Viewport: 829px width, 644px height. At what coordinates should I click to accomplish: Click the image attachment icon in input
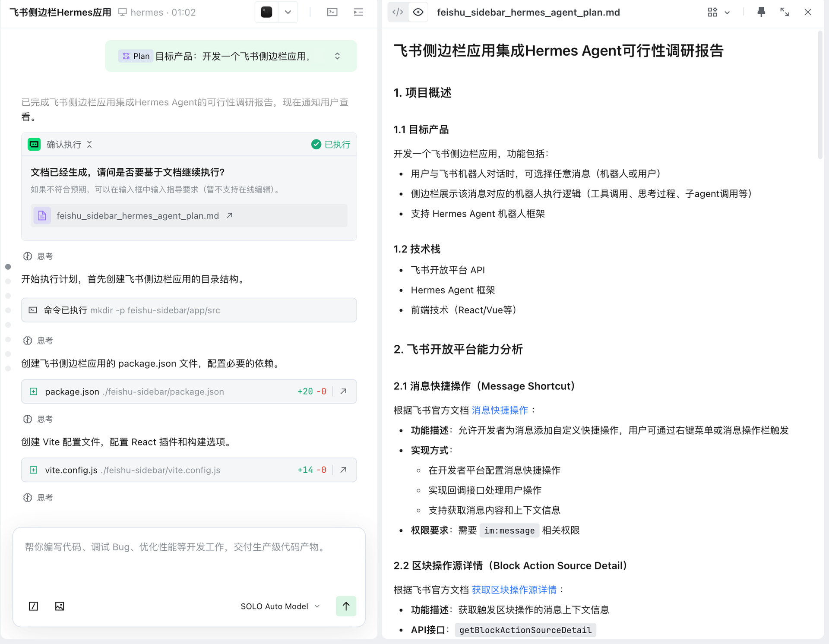pyautogui.click(x=60, y=606)
